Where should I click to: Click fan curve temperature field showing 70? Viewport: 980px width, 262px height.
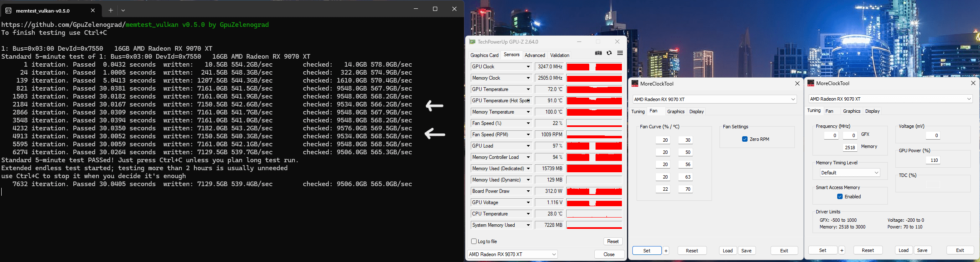click(686, 189)
